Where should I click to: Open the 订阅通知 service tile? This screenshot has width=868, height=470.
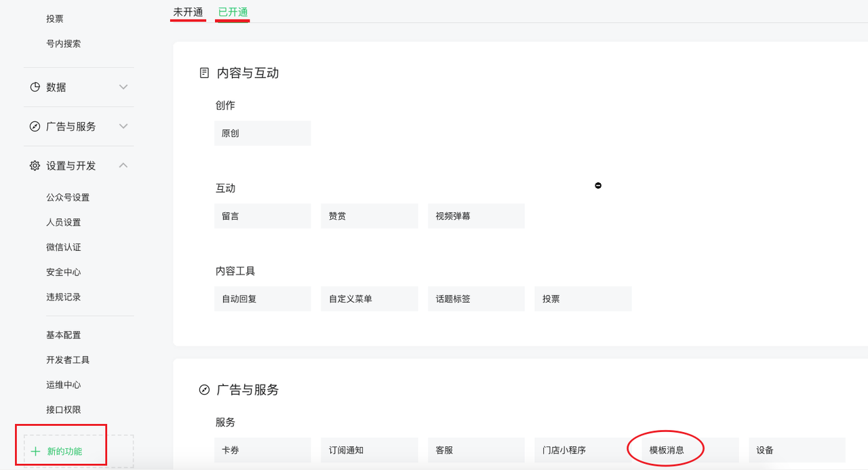click(369, 450)
